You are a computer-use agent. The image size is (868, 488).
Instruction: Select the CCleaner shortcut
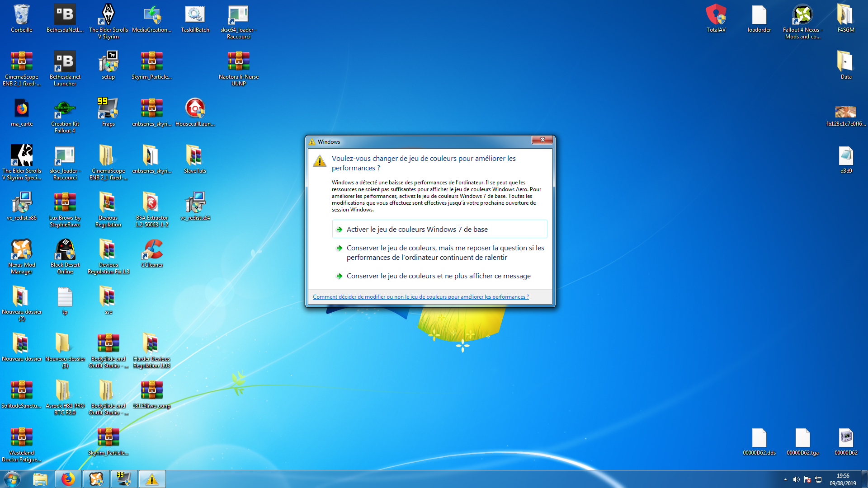[x=152, y=253]
